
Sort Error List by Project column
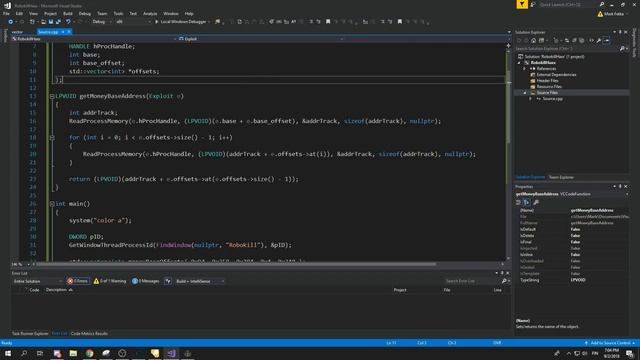400,290
